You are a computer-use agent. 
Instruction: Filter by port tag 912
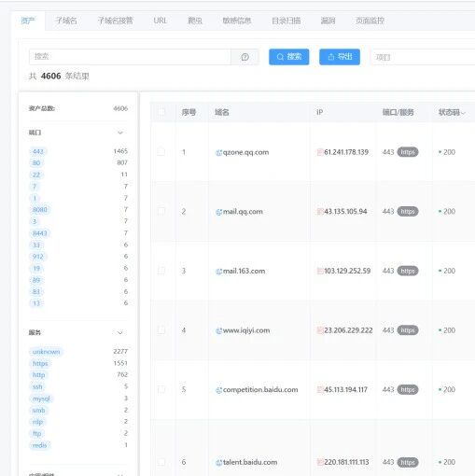coord(38,257)
